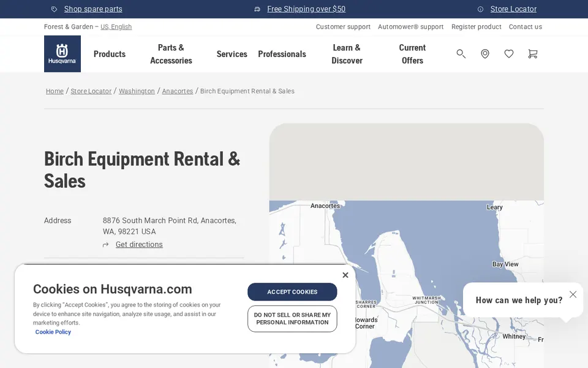Go to Store Locator breadcrumb

pyautogui.click(x=91, y=91)
